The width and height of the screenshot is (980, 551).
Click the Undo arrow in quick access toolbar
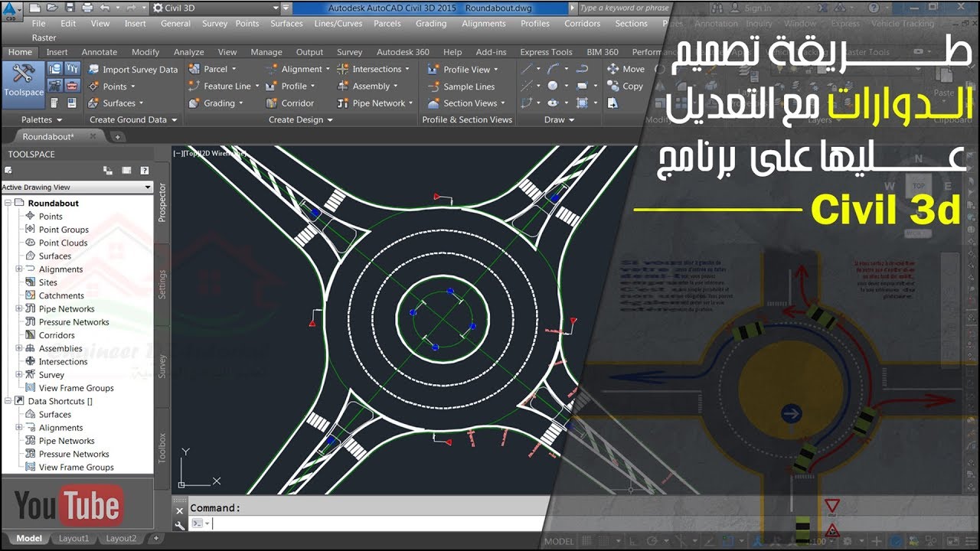coord(105,8)
